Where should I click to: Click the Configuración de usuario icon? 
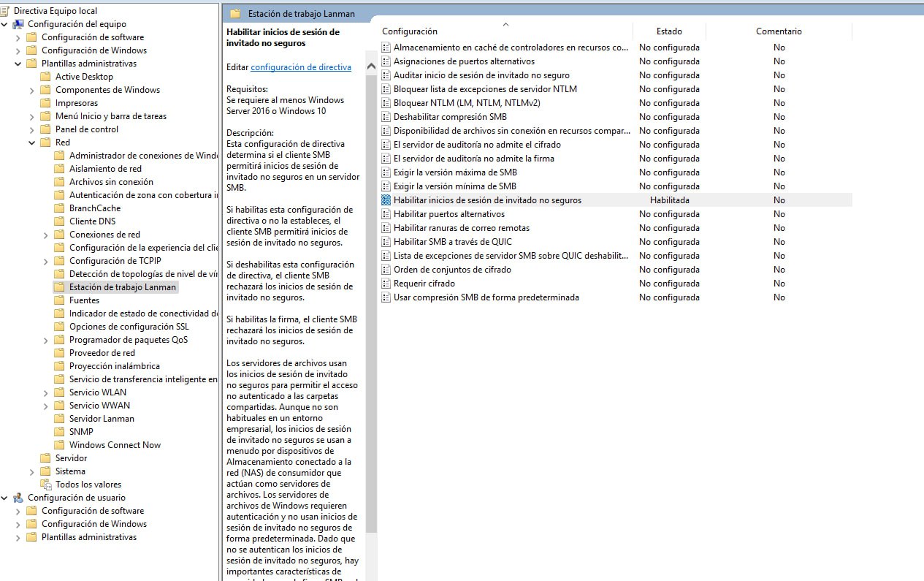point(18,498)
